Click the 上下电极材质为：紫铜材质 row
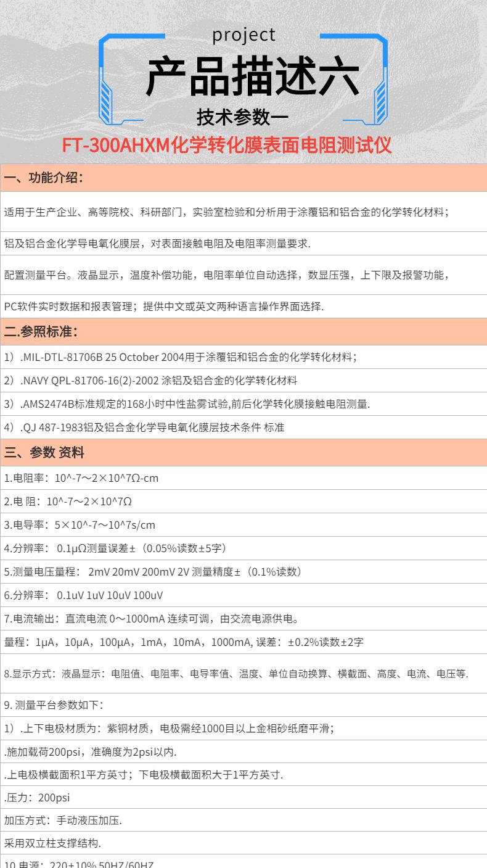Screen dimensions: 487x868 243,728
